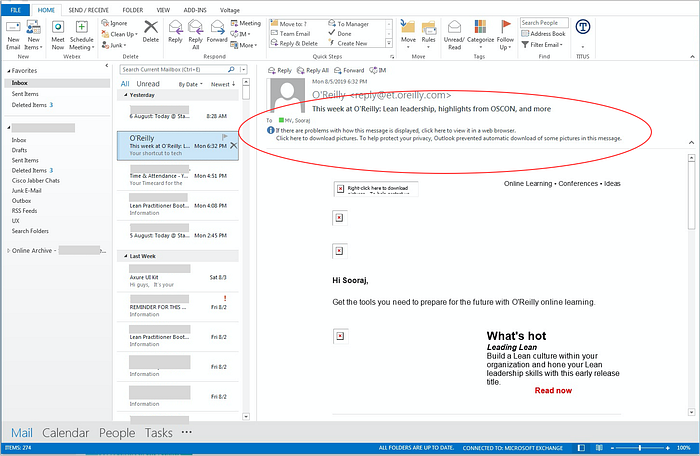Delete the O'Reilly message with the X
This screenshot has height=456, width=700.
click(x=234, y=146)
